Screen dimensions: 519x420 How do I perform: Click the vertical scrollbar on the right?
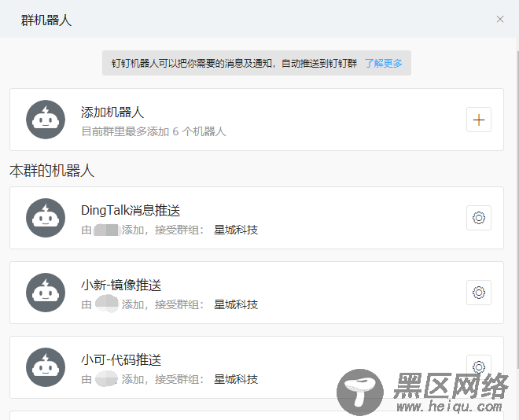click(517, 210)
